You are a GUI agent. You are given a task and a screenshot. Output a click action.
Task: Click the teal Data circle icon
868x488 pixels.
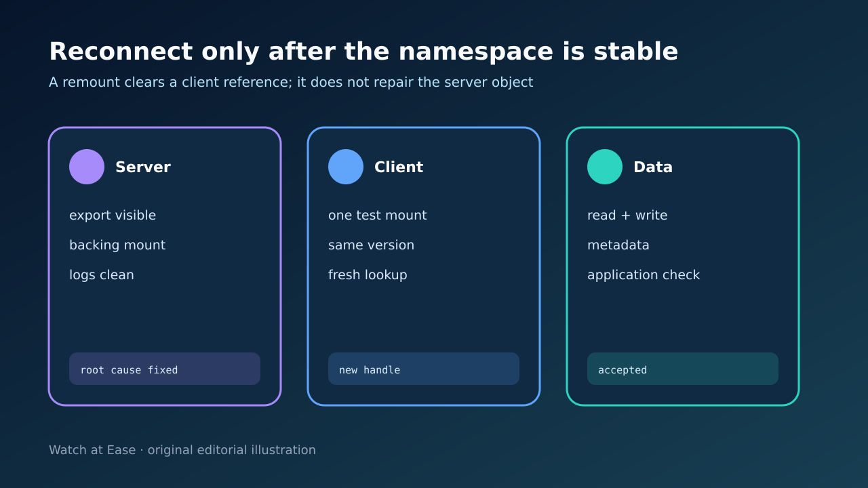coord(605,167)
